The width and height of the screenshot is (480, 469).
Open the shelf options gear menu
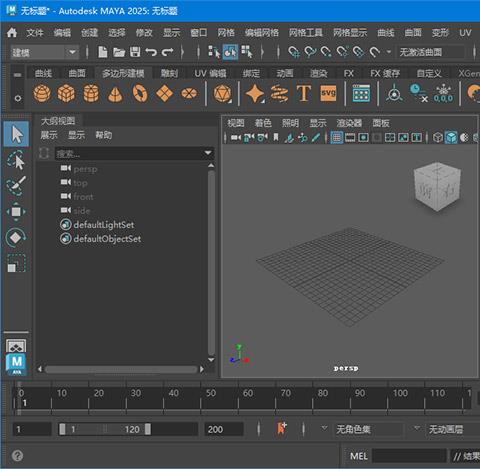tap(18, 98)
